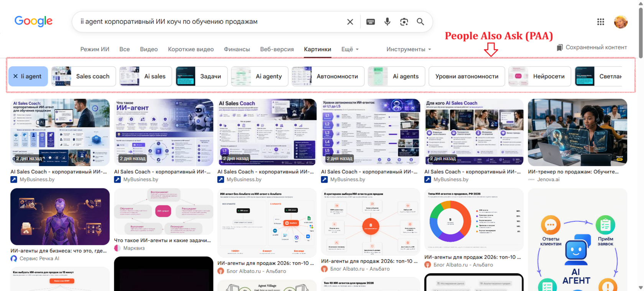Select the Нейросети filter chip

click(x=540, y=76)
